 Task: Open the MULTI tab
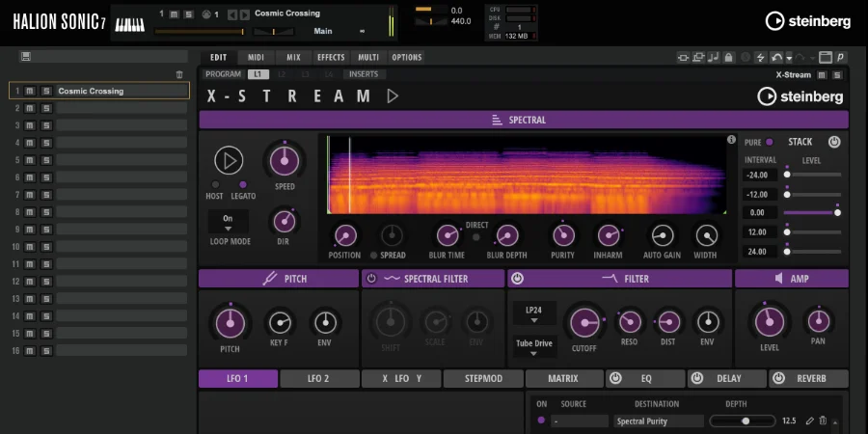(368, 57)
